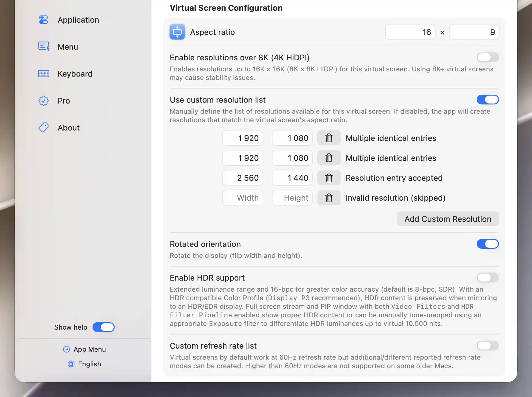The image size is (532, 397).
Task: Click the "Invalid resolution (skipped)" status text
Action: point(396,198)
